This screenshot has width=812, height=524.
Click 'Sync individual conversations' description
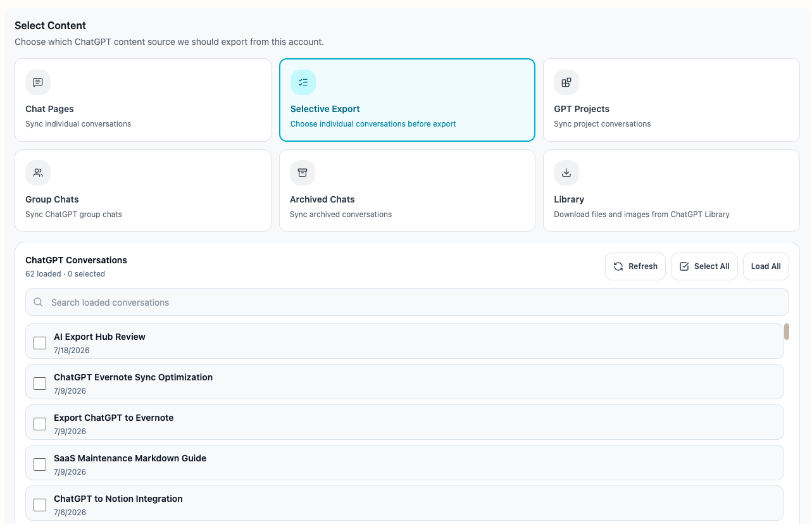point(78,124)
